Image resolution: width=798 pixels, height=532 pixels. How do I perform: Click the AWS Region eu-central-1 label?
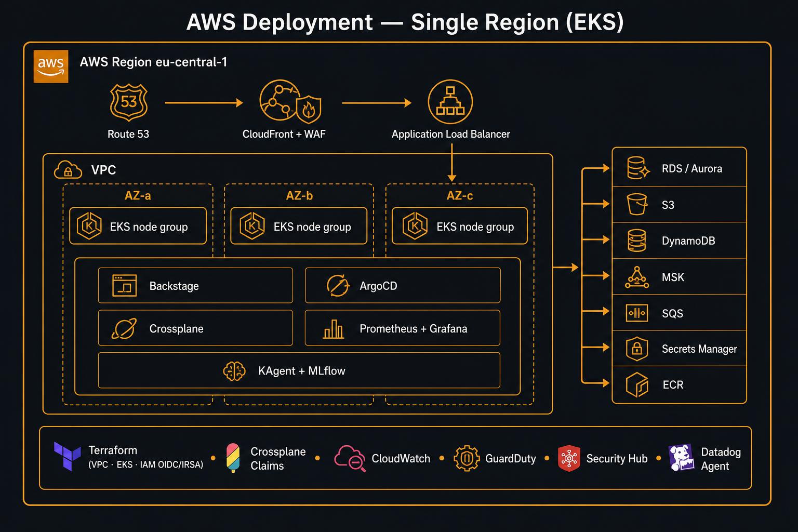click(153, 62)
